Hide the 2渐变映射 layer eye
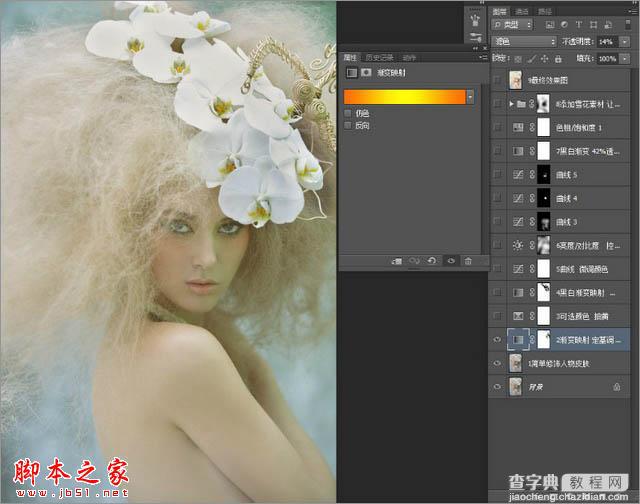 pos(497,340)
